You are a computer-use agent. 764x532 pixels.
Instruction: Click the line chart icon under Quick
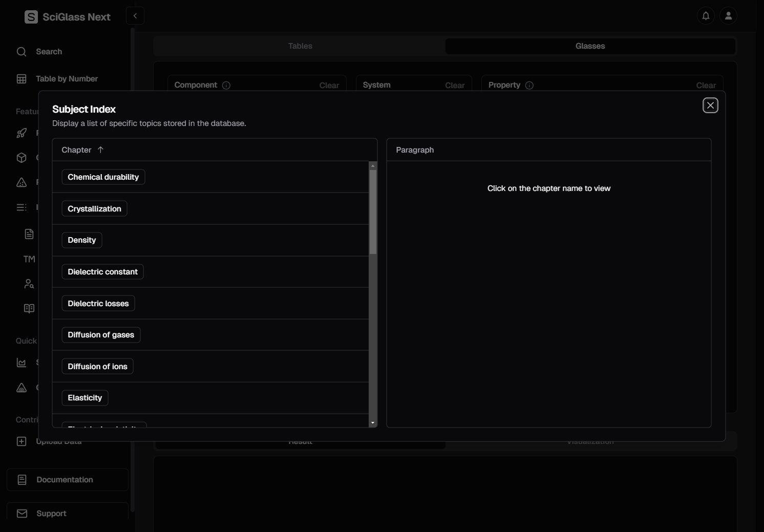coord(22,363)
